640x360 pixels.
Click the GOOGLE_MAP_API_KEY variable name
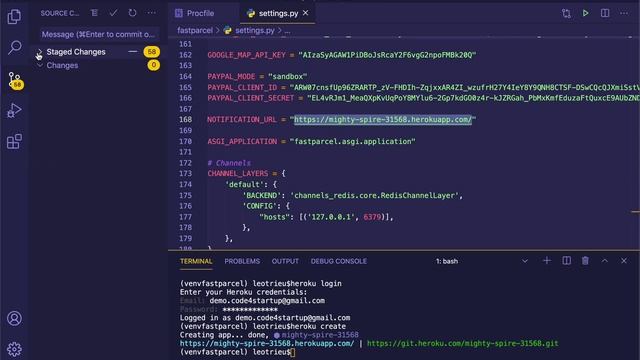point(247,55)
